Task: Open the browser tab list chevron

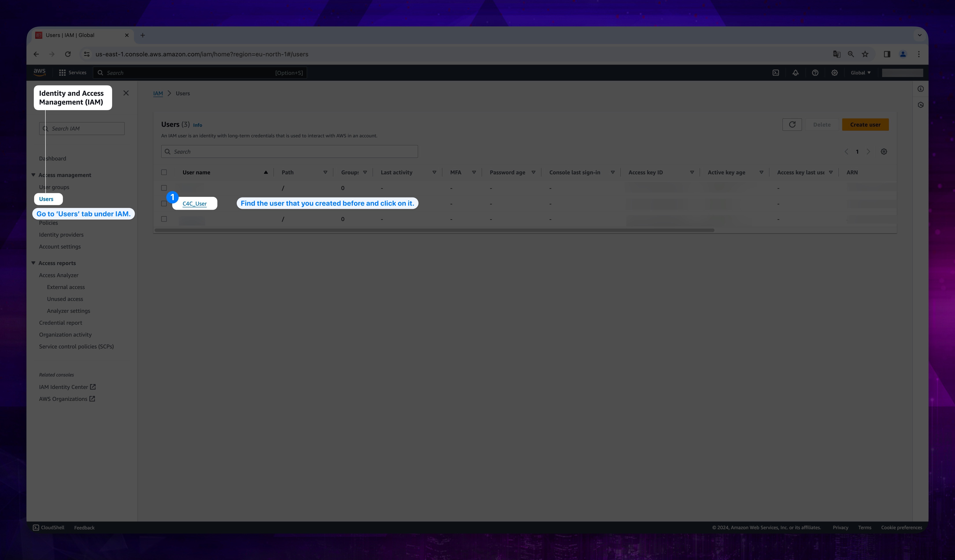Action: (920, 35)
